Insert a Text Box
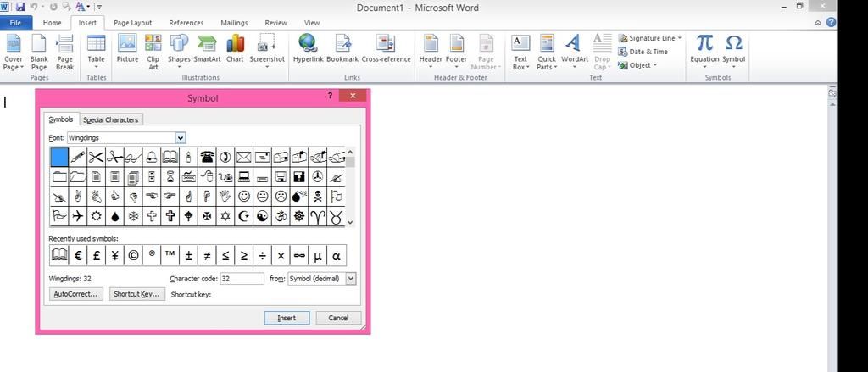 pos(520,52)
